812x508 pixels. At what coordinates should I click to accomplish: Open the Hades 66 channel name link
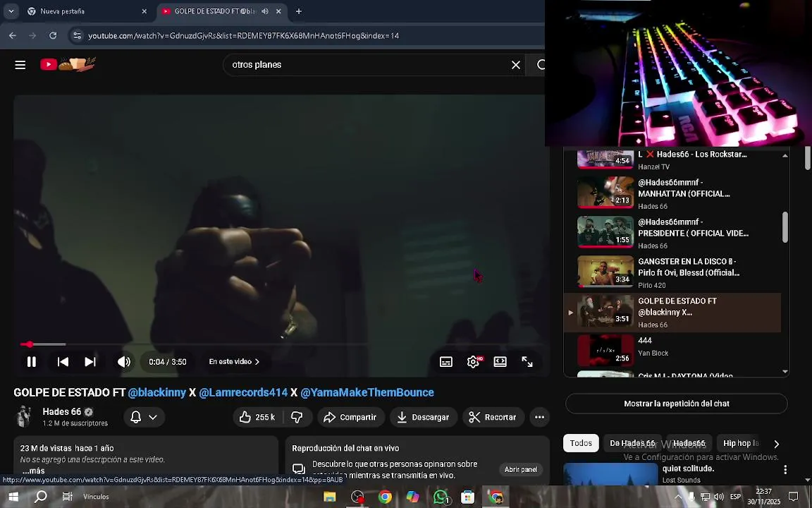pos(61,411)
